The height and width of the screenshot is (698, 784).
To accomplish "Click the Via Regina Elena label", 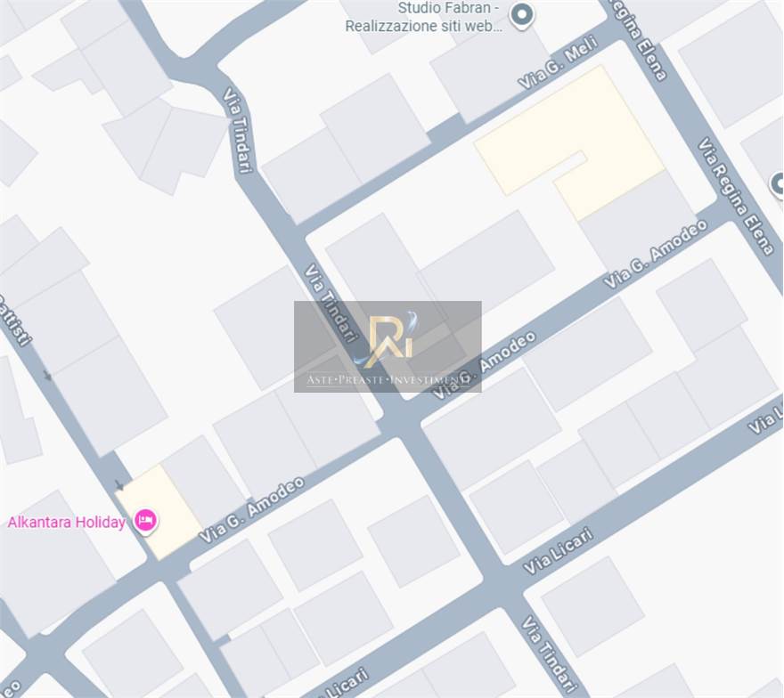I will click(736, 196).
